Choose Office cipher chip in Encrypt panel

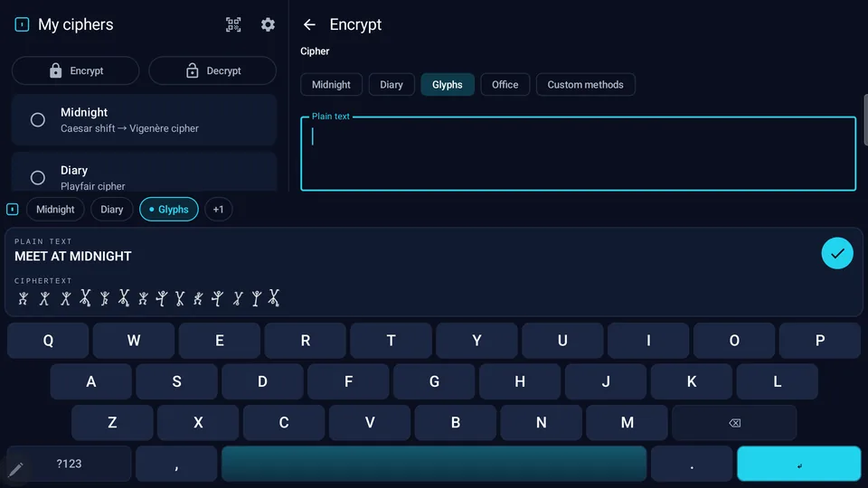coord(505,85)
